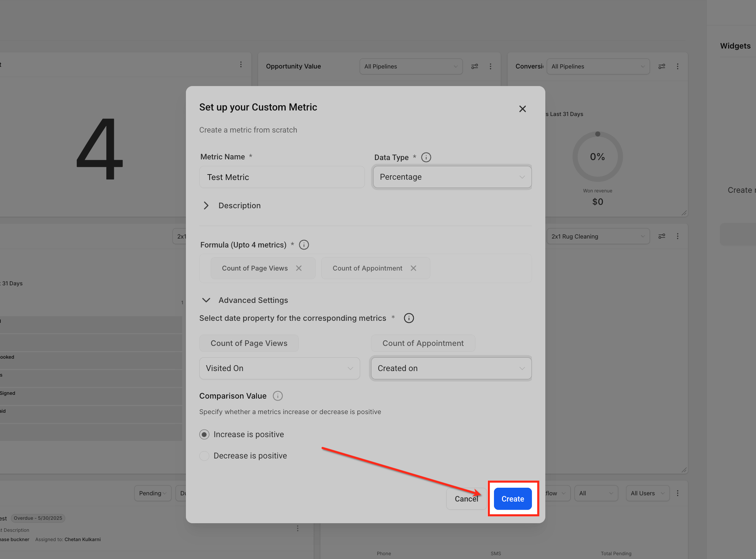Collapse the Advanced Settings section
This screenshot has width=756, height=559.
[x=206, y=300]
